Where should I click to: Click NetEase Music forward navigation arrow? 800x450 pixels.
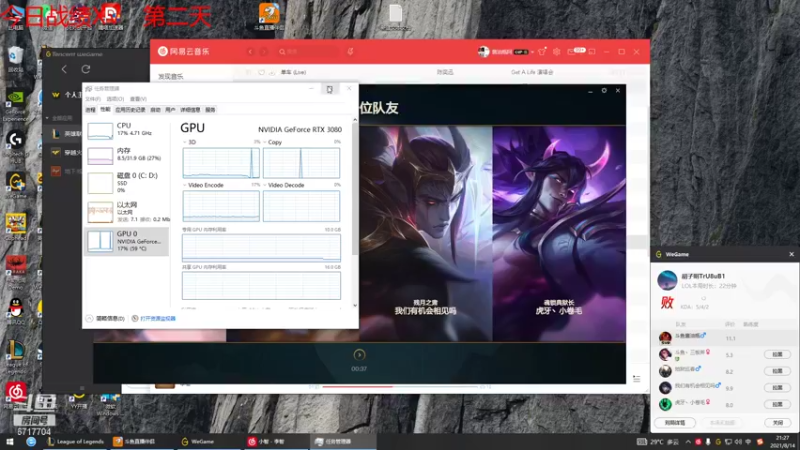coord(264,52)
